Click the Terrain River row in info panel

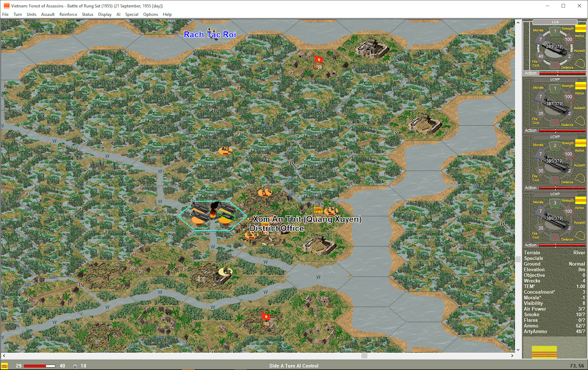click(x=555, y=253)
